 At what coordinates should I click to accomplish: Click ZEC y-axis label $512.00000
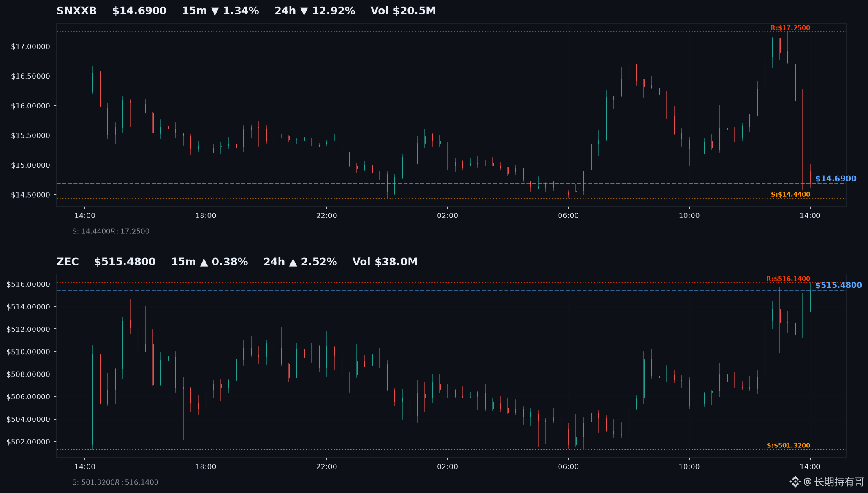tap(28, 329)
